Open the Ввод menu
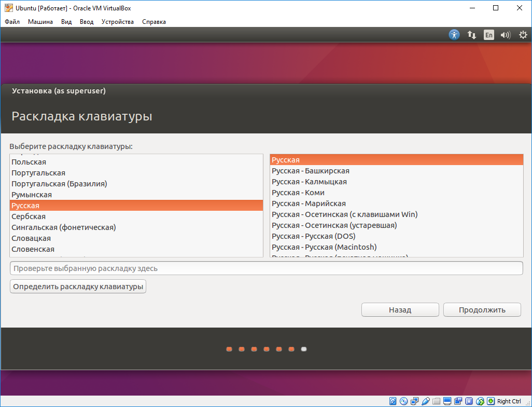Viewport: 532px width, 407px height. (87, 22)
